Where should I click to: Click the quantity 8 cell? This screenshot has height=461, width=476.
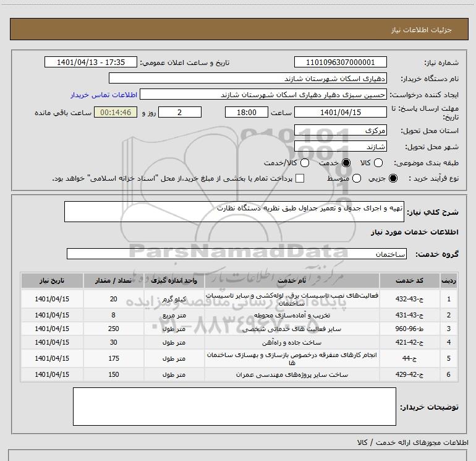[114, 315]
